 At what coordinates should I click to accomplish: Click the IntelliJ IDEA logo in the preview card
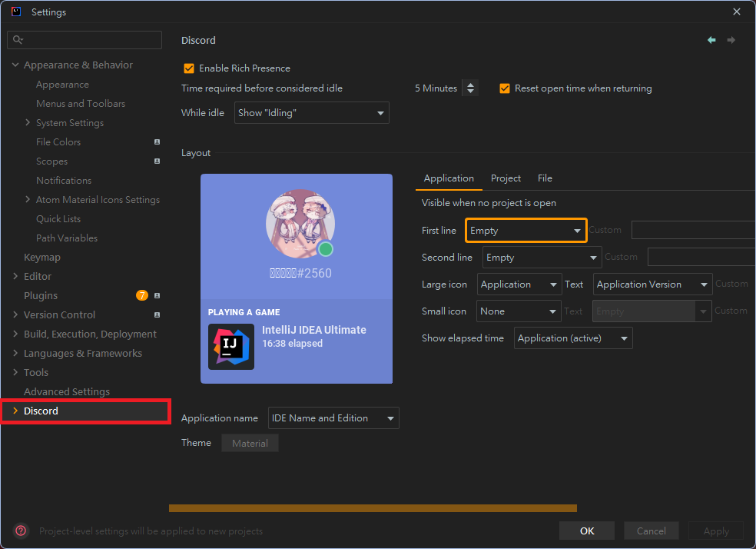coord(230,347)
